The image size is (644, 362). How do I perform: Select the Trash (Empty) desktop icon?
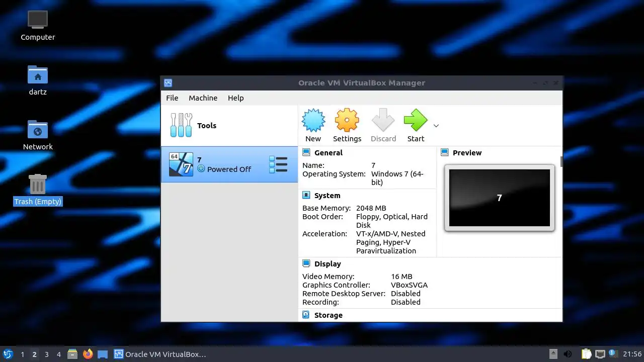[38, 190]
